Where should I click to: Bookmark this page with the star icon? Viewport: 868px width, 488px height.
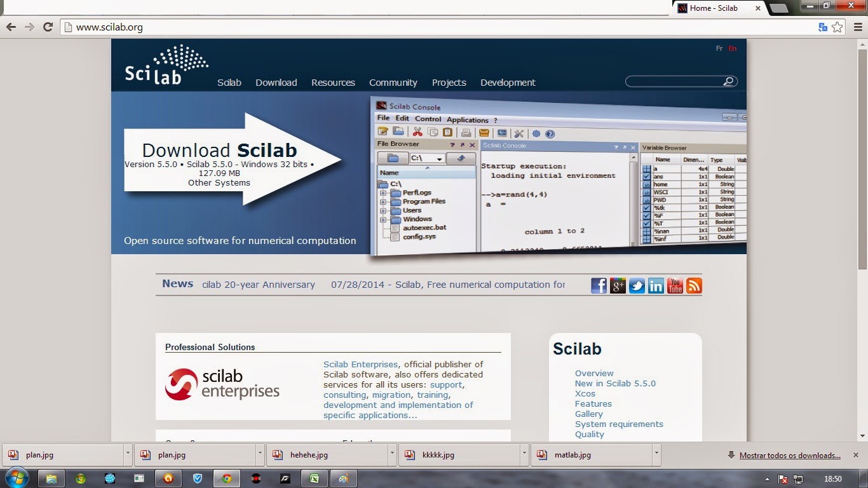(x=837, y=27)
